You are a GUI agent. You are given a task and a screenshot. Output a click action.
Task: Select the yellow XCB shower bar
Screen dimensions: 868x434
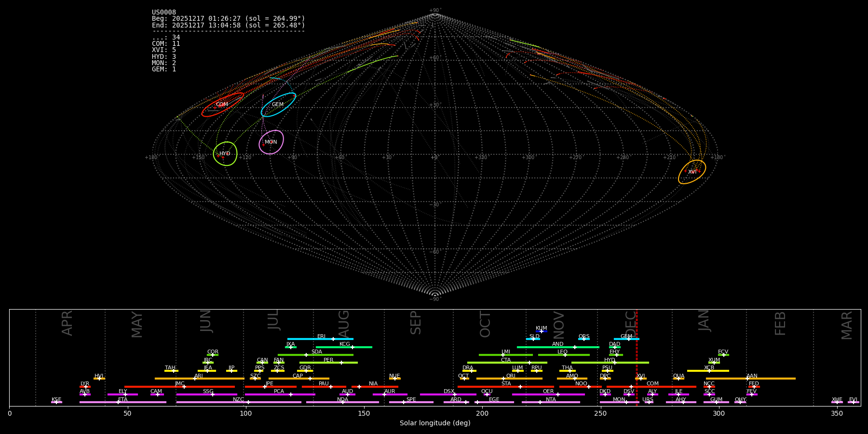click(708, 371)
